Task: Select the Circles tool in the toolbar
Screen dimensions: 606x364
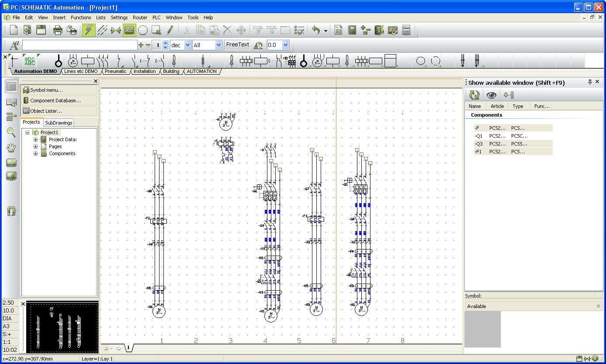Action: click(x=143, y=30)
